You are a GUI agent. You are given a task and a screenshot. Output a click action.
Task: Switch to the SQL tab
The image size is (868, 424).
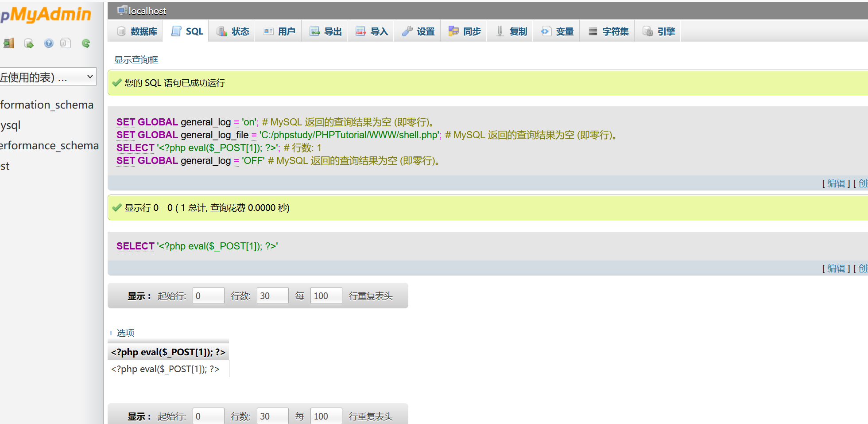point(186,31)
